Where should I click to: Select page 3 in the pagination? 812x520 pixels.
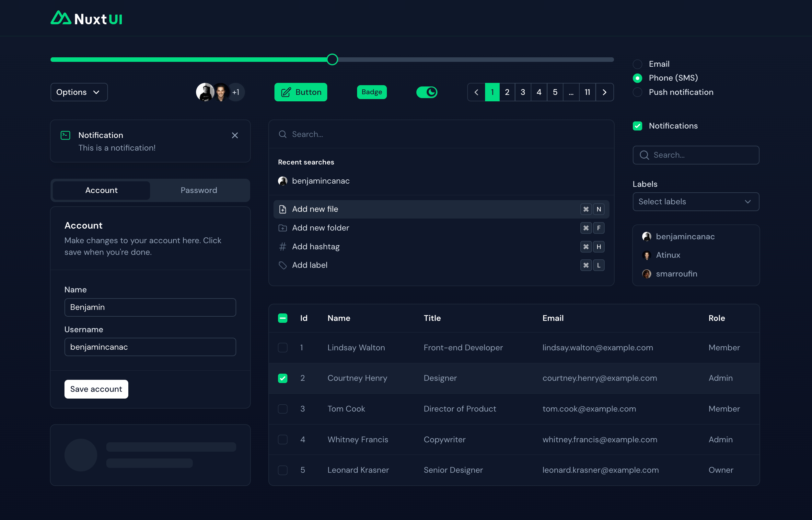tap(523, 92)
